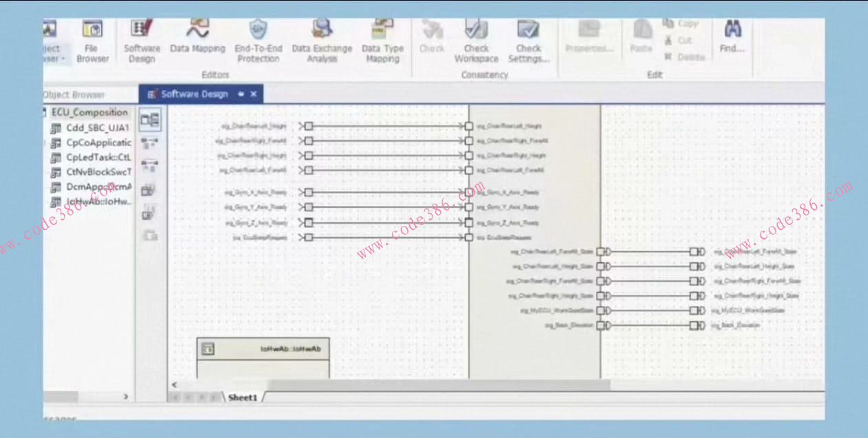Image resolution: width=868 pixels, height=438 pixels.
Task: Open Data Exchange Analysis
Action: coord(322,41)
